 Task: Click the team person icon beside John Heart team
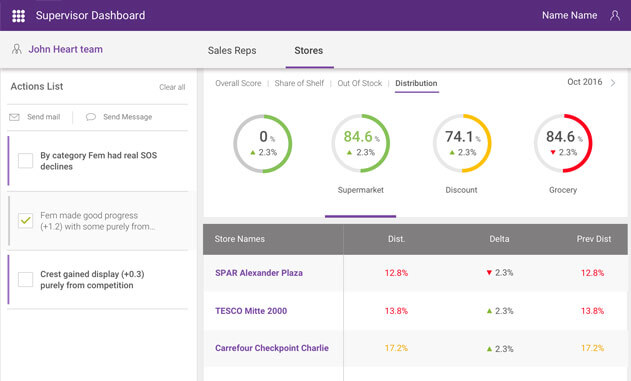pyautogui.click(x=16, y=49)
